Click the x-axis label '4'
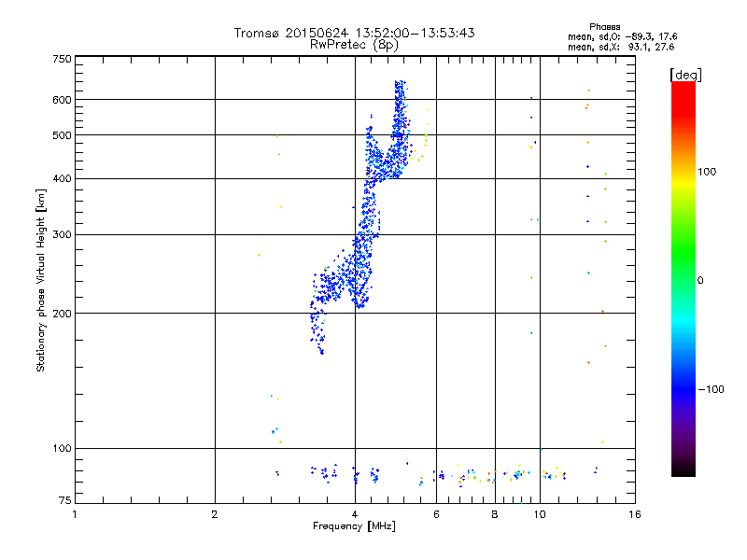747x560 pixels. click(x=355, y=514)
